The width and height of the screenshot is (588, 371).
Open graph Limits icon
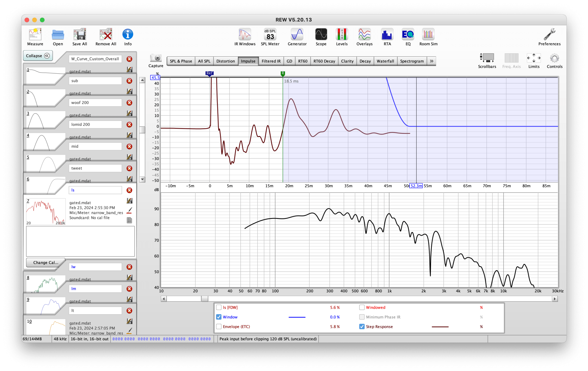click(534, 58)
